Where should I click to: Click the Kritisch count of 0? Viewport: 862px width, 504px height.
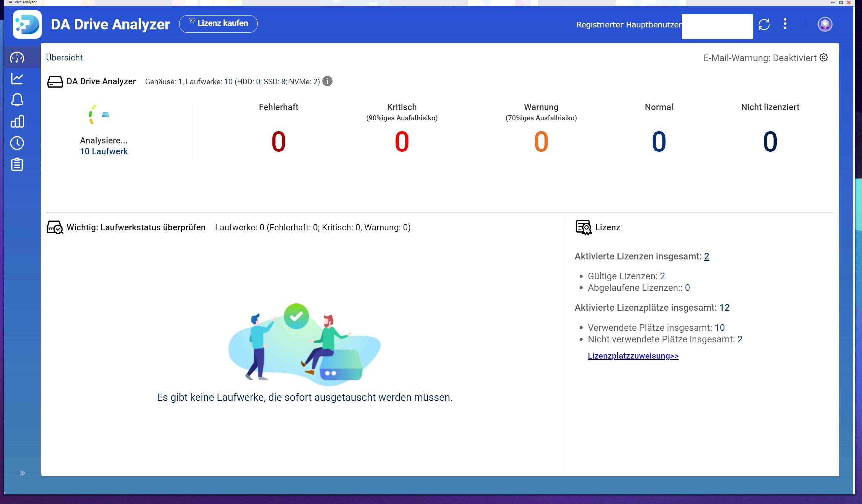click(402, 141)
